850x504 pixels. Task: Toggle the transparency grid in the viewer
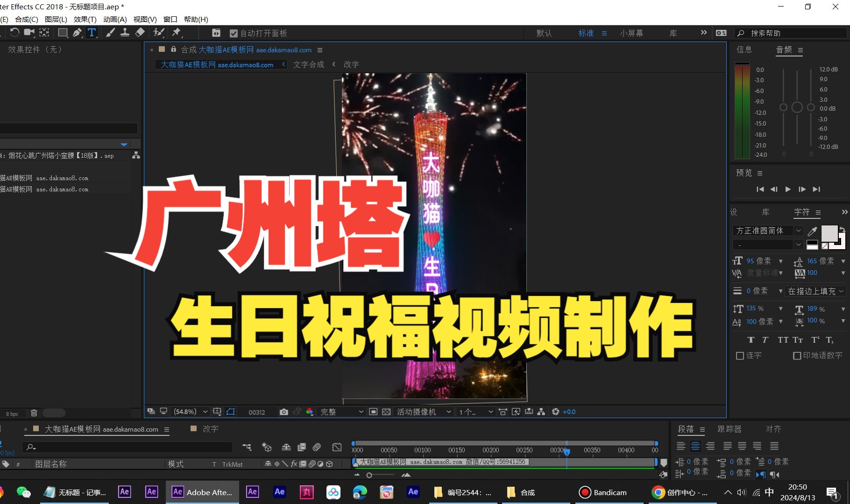[x=386, y=412]
